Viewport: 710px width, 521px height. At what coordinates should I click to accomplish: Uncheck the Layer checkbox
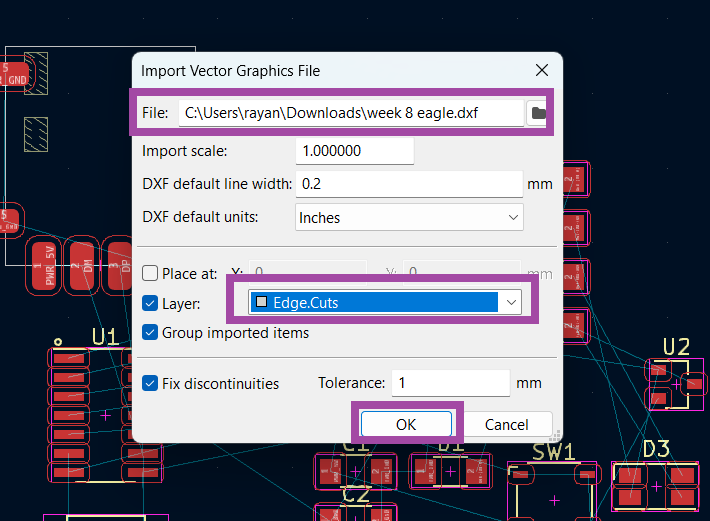point(150,303)
